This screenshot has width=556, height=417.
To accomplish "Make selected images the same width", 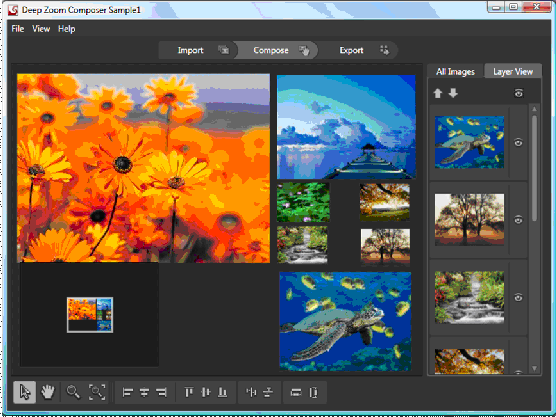I will point(296,392).
